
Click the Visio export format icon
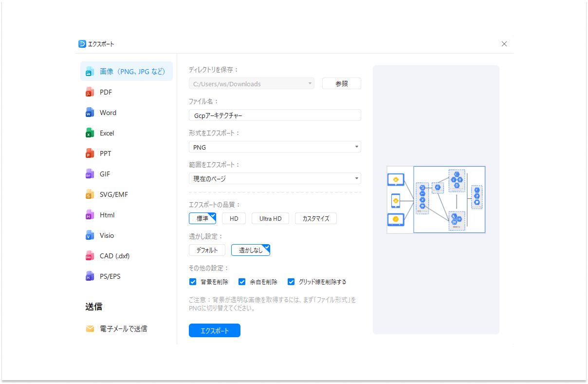point(90,235)
